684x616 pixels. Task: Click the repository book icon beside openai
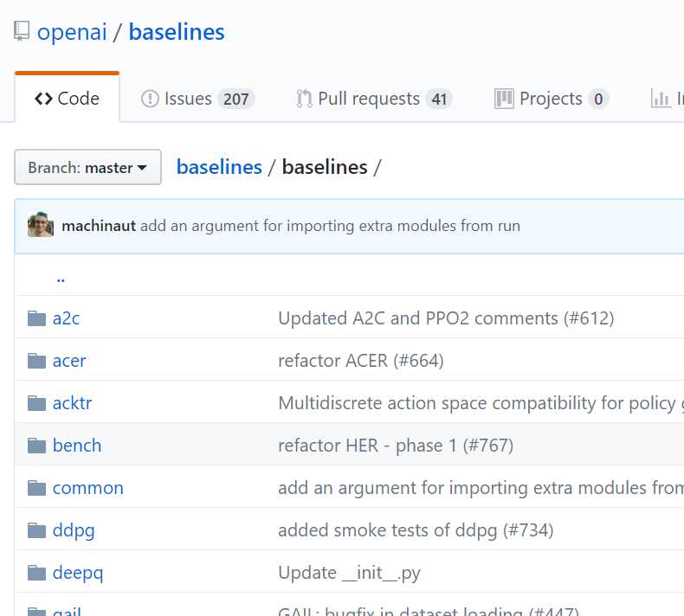coord(23,33)
